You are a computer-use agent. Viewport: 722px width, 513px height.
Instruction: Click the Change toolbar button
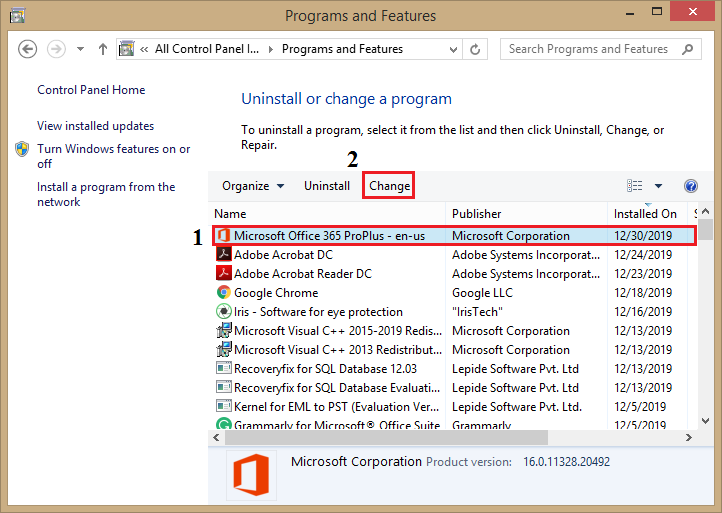pos(389,186)
